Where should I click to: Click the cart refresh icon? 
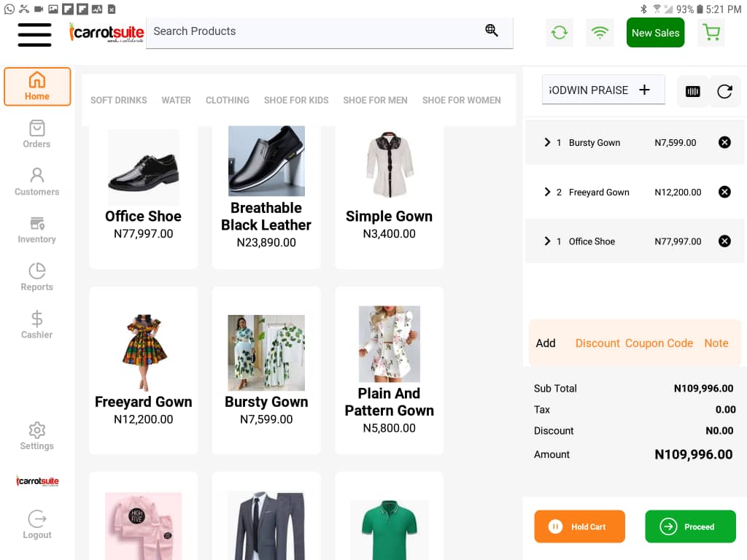(724, 91)
